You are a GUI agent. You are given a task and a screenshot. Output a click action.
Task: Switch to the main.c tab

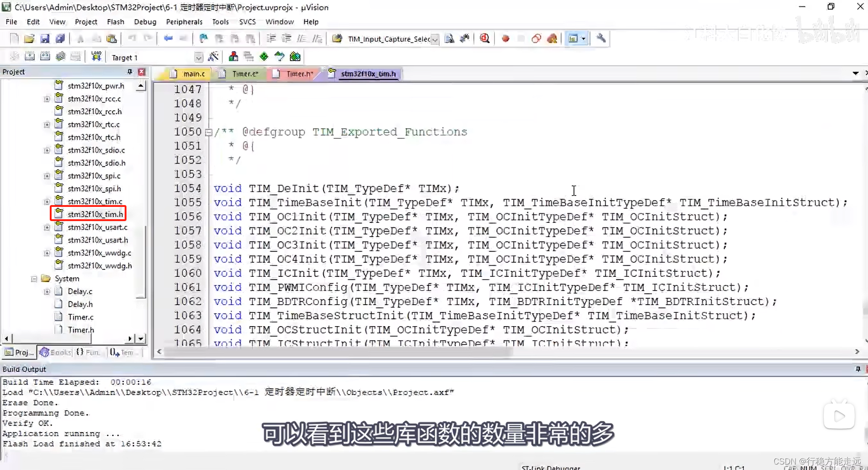click(x=189, y=74)
